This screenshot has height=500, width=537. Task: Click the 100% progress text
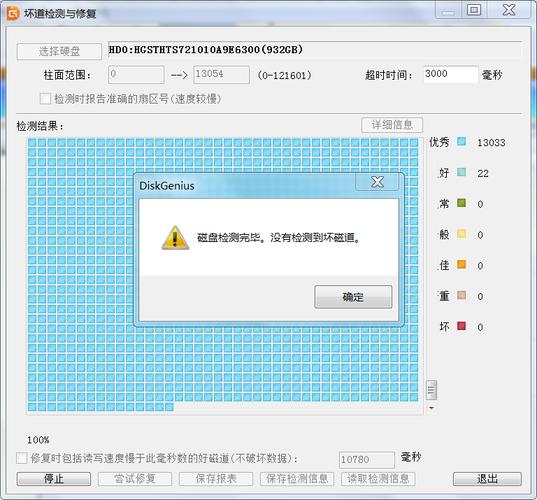[x=38, y=440]
